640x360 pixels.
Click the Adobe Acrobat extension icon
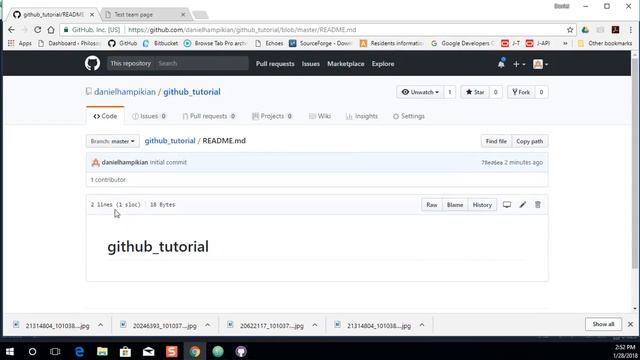[x=616, y=30]
